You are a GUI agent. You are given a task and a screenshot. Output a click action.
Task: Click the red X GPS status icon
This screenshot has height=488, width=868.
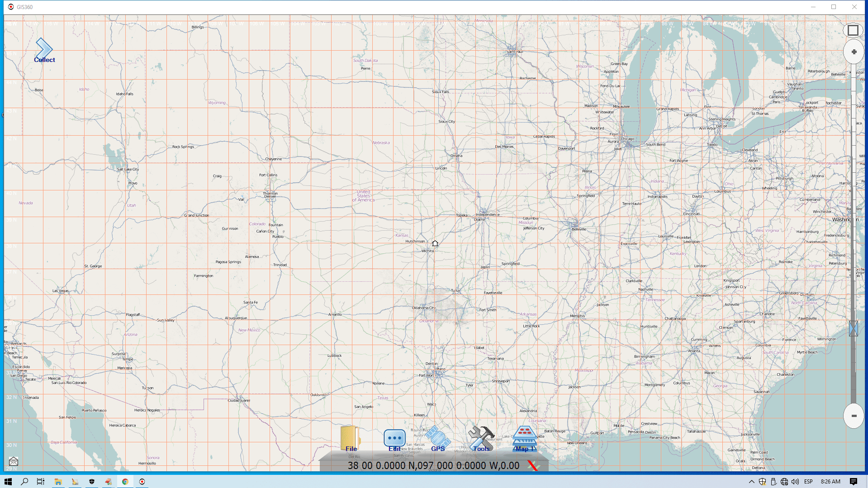point(533,465)
